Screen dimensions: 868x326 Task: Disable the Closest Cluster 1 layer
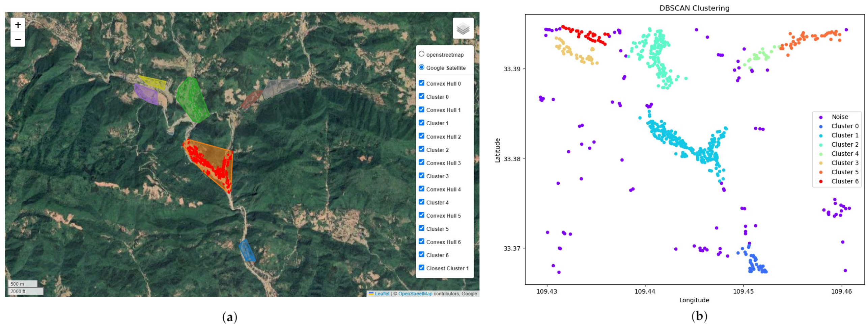(x=421, y=268)
